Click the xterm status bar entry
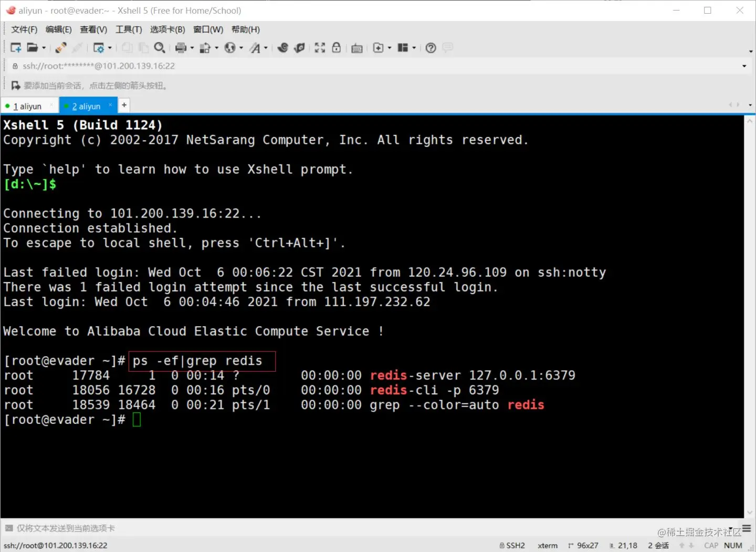 pyautogui.click(x=548, y=546)
